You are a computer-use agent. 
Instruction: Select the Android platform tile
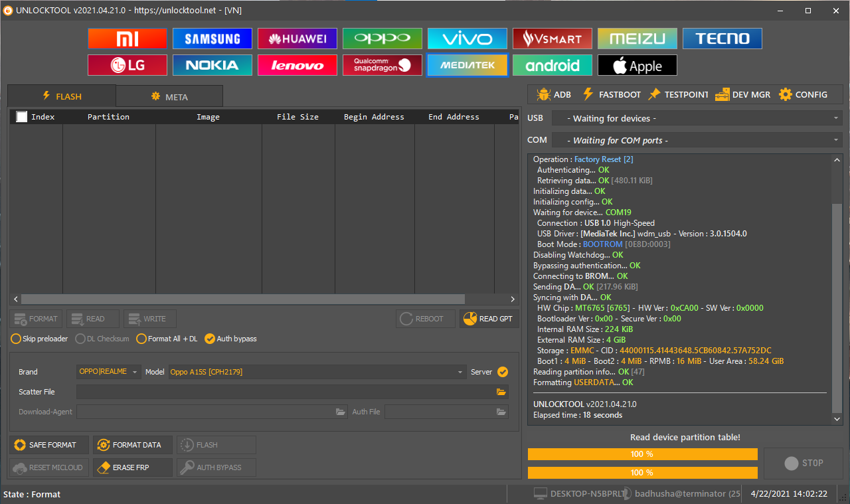pyautogui.click(x=552, y=65)
